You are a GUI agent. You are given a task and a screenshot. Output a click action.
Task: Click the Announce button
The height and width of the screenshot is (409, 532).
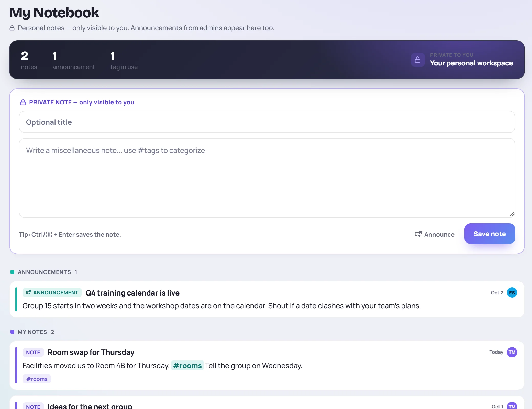(x=435, y=234)
